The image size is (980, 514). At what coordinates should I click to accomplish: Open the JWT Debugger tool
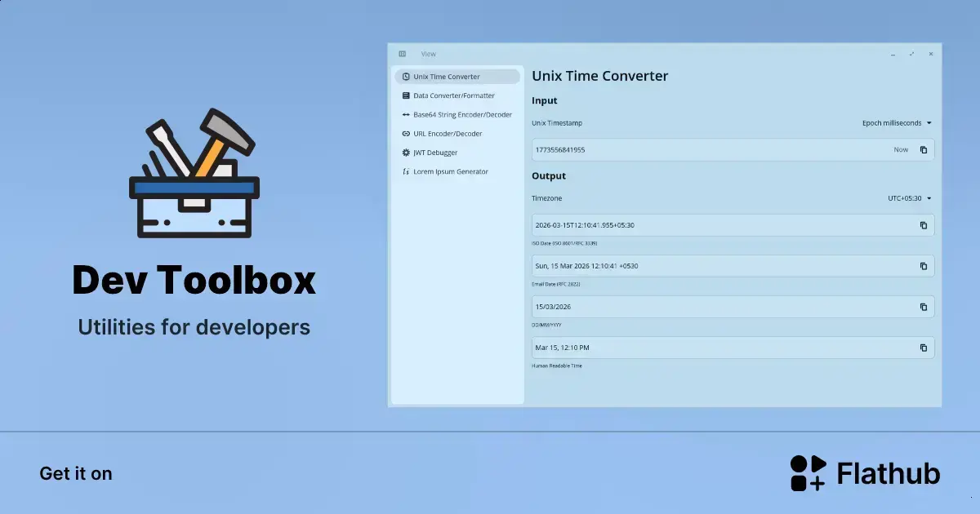tap(457, 153)
